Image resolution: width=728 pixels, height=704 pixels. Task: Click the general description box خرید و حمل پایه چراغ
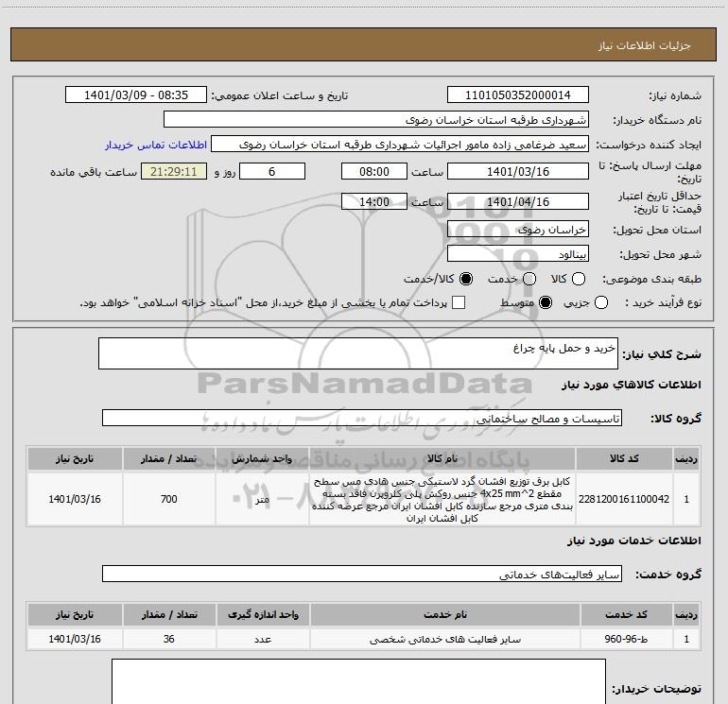(358, 353)
